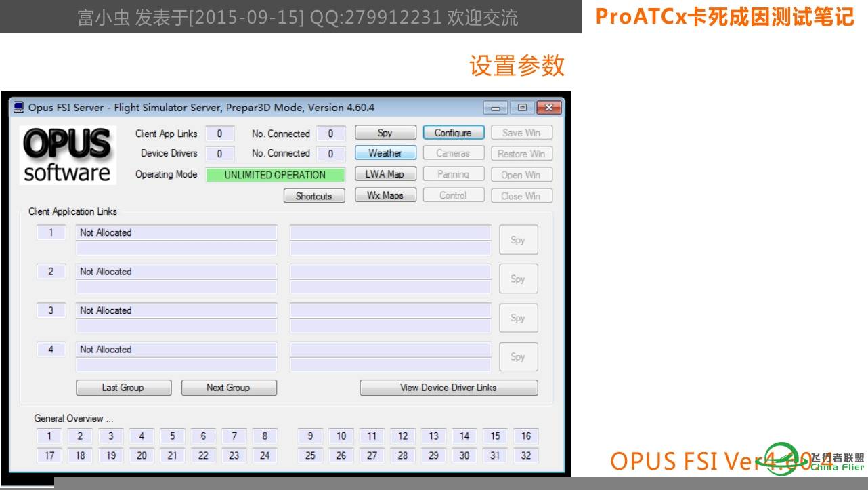Click client link number 1 box
868x490 pixels.
(x=51, y=232)
